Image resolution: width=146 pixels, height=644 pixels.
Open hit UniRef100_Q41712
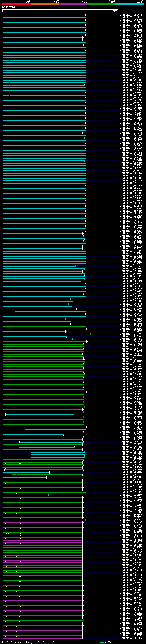(x=131, y=27)
